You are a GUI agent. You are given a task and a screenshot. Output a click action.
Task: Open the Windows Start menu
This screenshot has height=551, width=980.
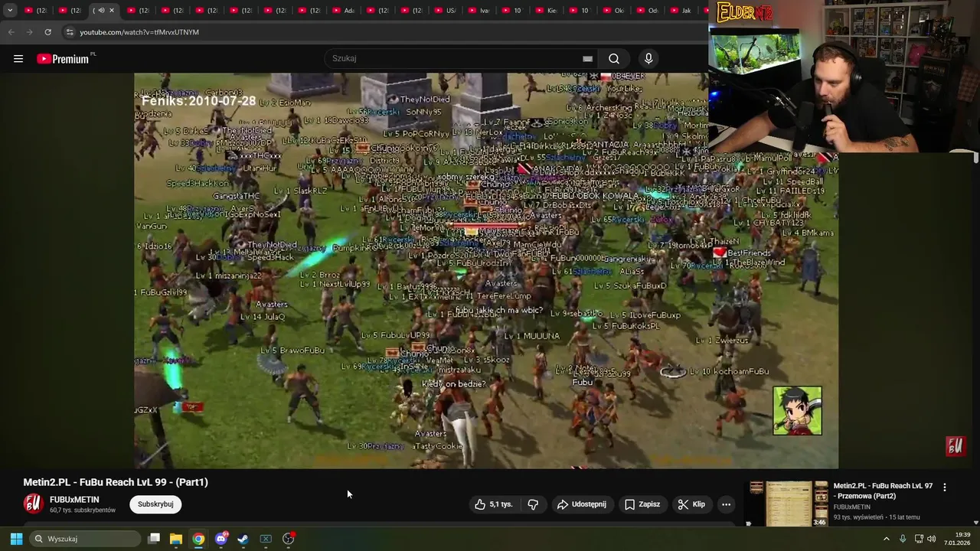pyautogui.click(x=16, y=539)
